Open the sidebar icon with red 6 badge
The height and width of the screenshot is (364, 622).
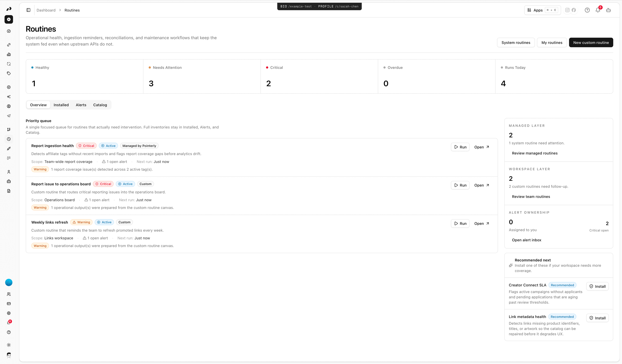(x=9, y=322)
